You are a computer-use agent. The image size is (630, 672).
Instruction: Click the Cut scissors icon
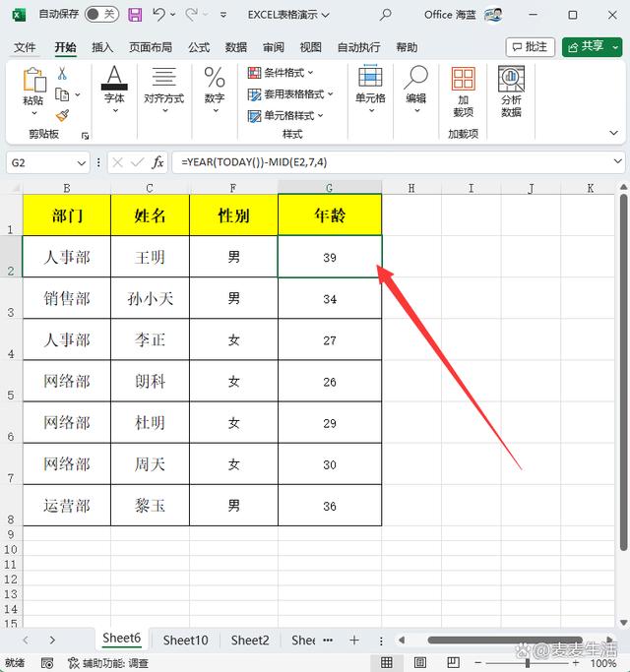pos(62,74)
